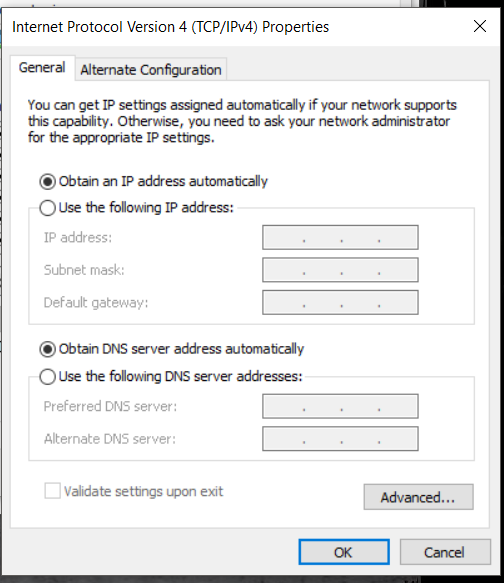This screenshot has height=583, width=504.
Task: Dismiss the dialog with Cancel
Action: tap(445, 552)
